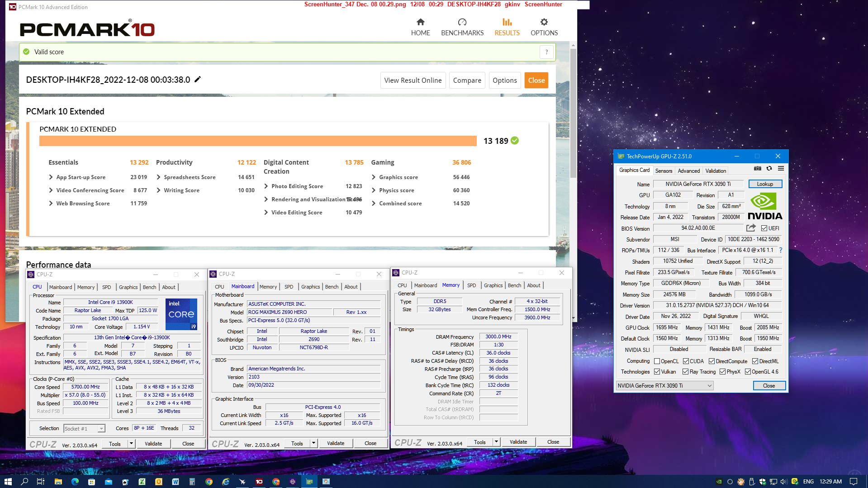Click the pencil icon to rename result

click(198, 80)
